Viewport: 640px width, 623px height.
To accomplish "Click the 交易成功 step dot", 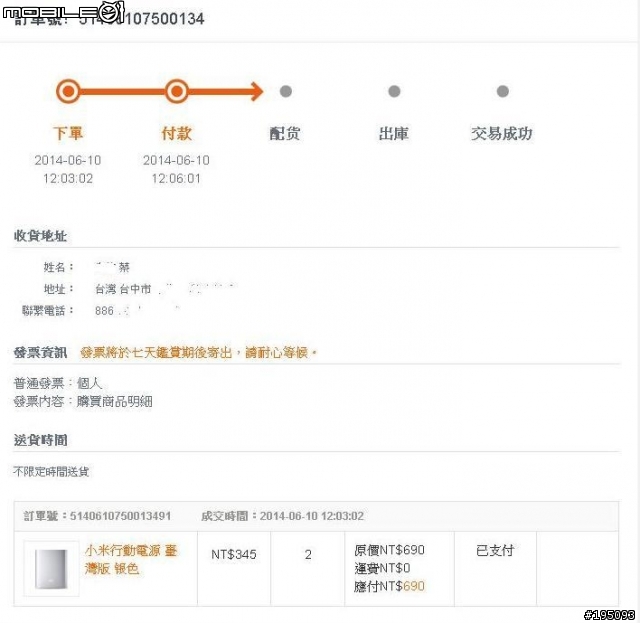I will click(x=502, y=92).
